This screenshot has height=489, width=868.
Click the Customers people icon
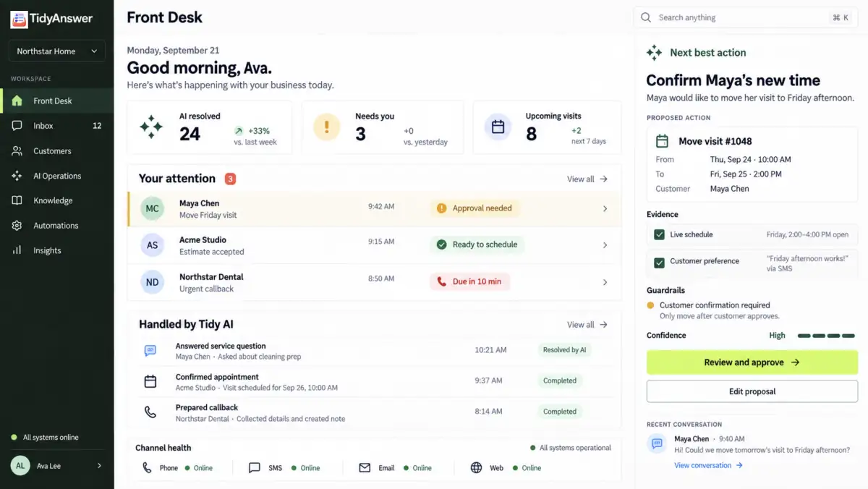(x=17, y=151)
